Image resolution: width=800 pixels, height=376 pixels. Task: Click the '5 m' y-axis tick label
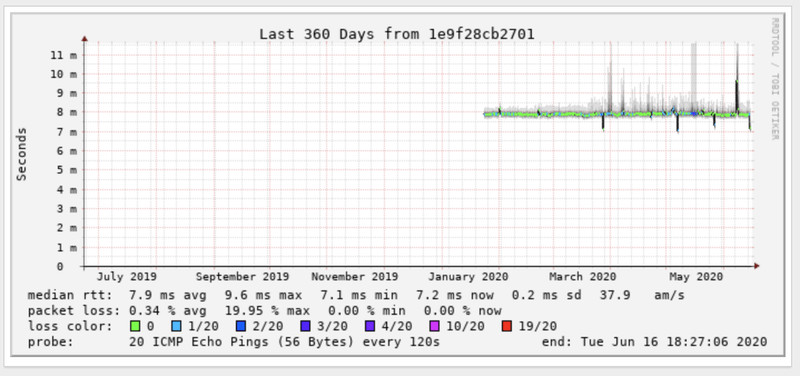[68, 170]
